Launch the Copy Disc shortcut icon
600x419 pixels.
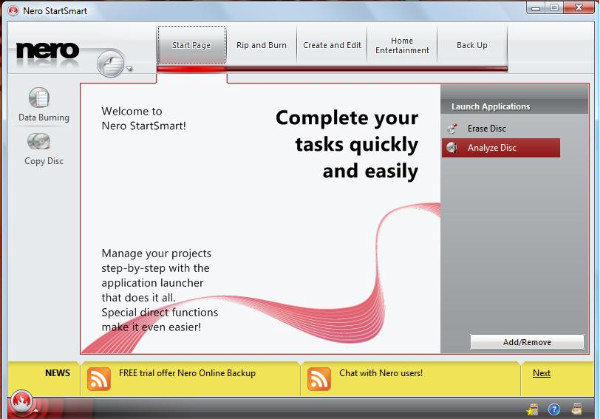[39, 141]
